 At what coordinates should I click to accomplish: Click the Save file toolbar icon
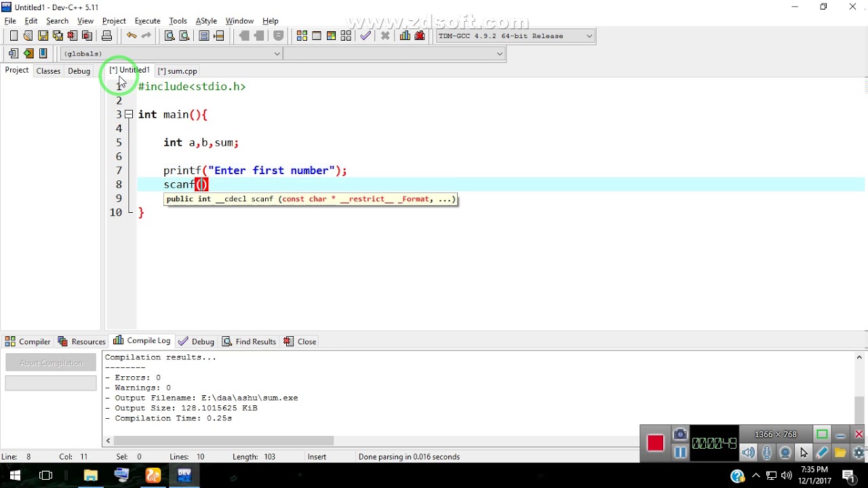(43, 36)
